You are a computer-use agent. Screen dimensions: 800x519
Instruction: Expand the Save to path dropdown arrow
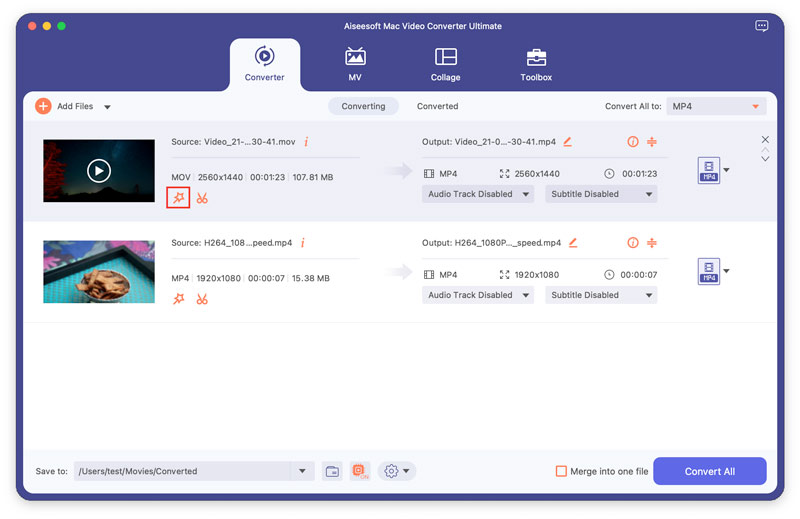pos(303,471)
